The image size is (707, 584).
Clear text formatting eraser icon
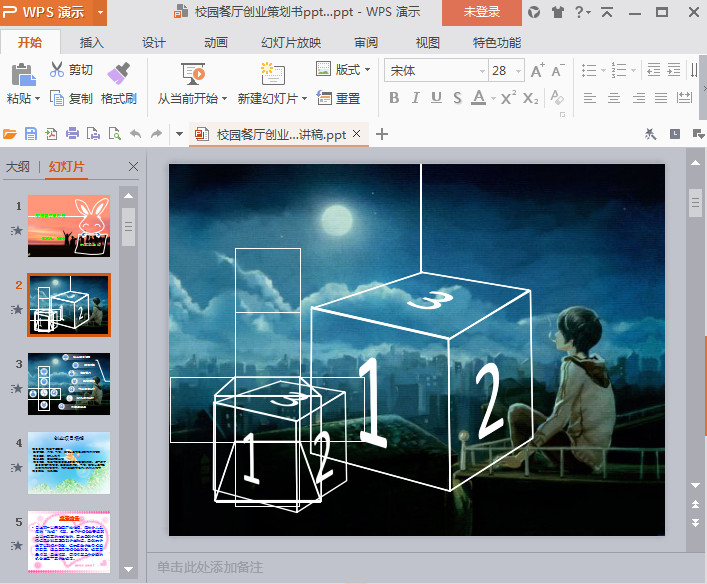(557, 97)
